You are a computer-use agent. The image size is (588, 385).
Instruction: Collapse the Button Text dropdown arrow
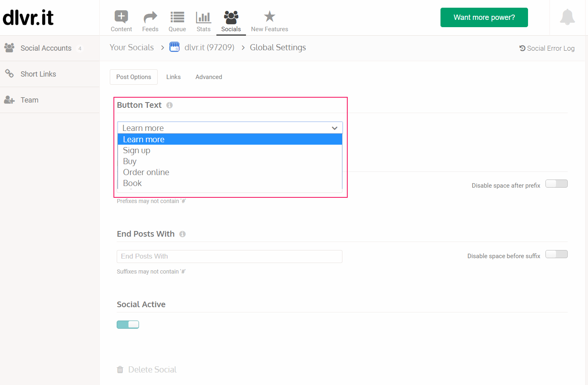pyautogui.click(x=335, y=128)
